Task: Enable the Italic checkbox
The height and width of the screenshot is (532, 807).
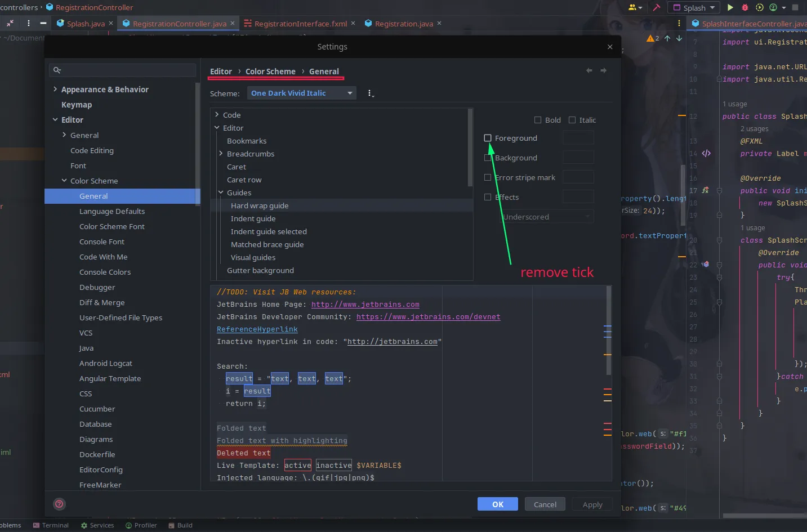Action: pos(572,120)
